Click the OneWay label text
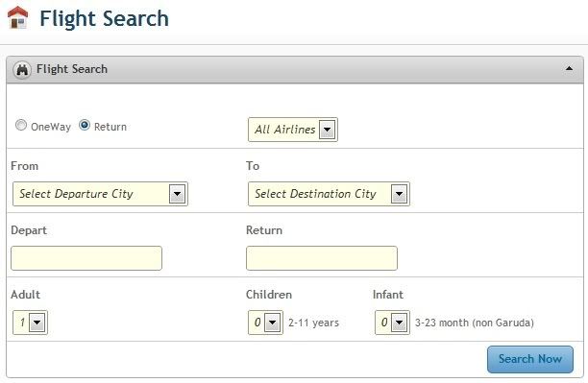Image resolution: width=588 pixels, height=383 pixels. pos(51,127)
